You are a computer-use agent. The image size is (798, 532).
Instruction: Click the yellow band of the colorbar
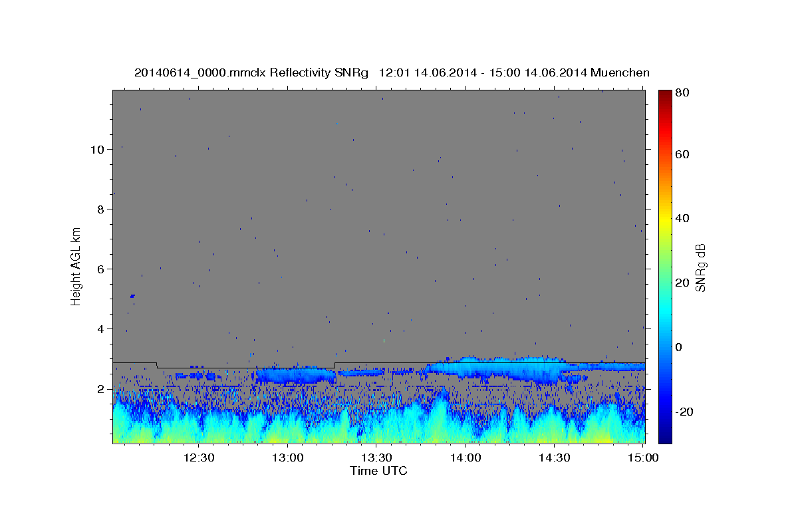665,219
